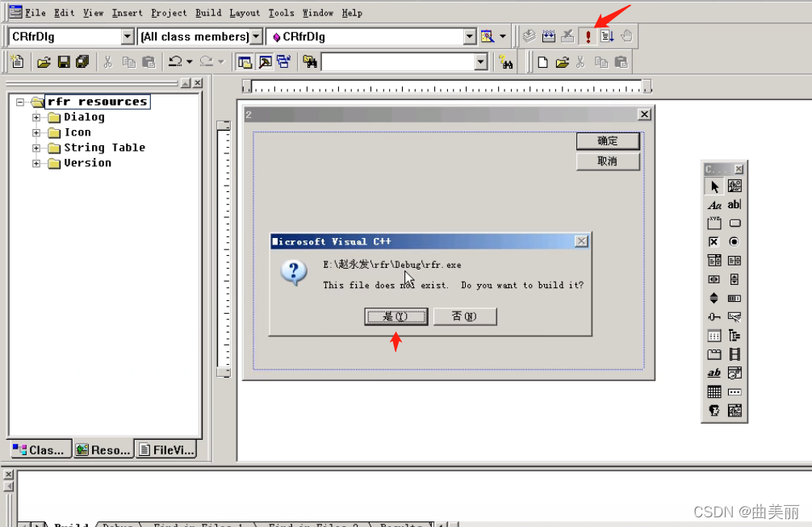Switch to the ClassView tab
Viewport: 812px width, 527px height.
click(x=40, y=450)
